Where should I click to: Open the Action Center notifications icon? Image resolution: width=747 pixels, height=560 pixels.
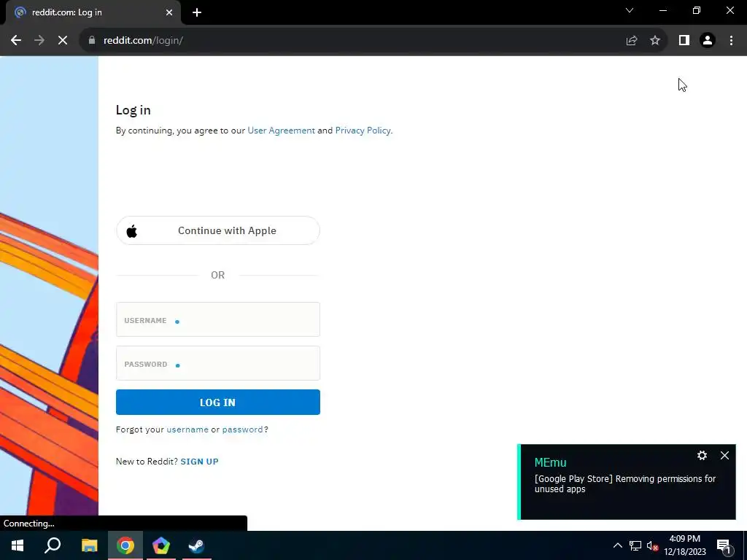pos(724,545)
